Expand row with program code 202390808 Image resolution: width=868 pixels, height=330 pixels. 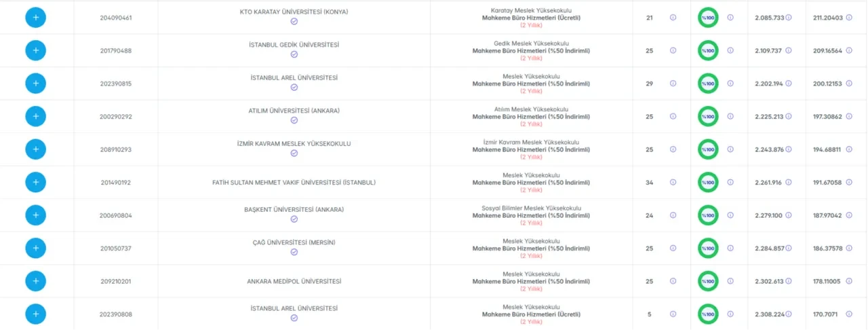[35, 314]
